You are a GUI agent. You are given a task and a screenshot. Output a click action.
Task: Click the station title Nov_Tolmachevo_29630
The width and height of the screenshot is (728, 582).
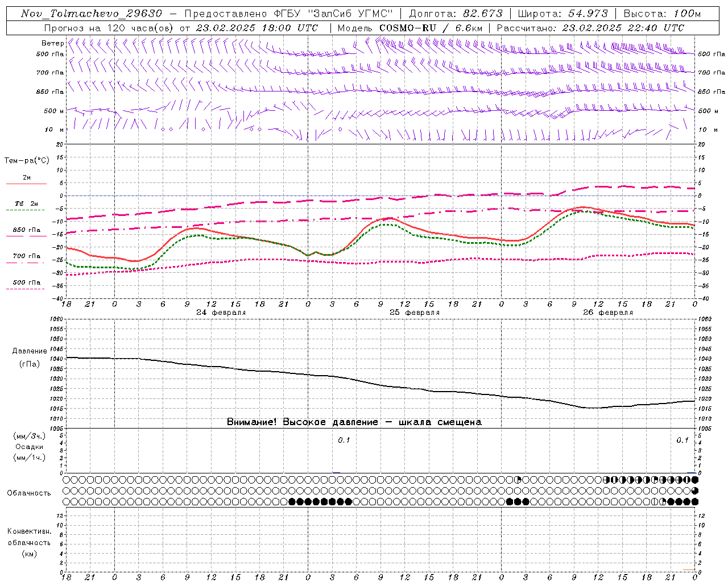coord(92,14)
